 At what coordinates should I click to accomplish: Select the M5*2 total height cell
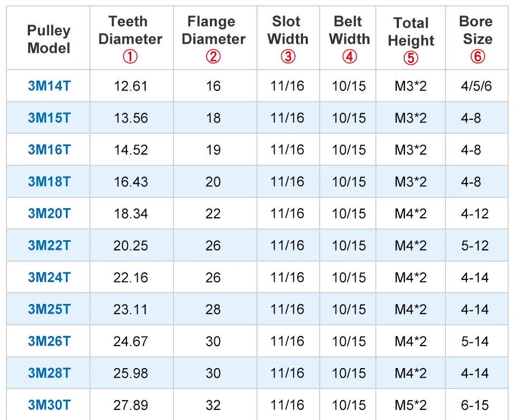tap(411, 405)
